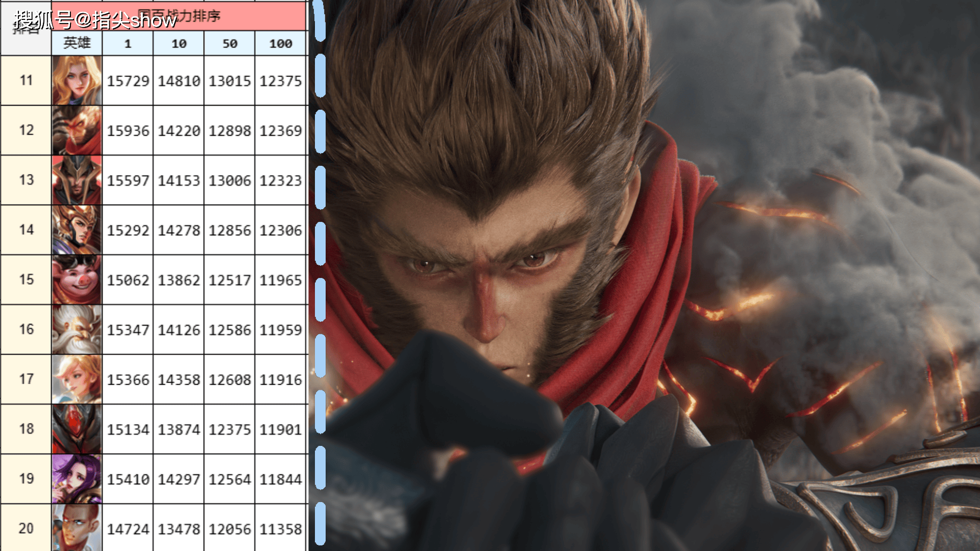Select the column header labeled 50
This screenshot has width=980, height=551.
click(230, 43)
